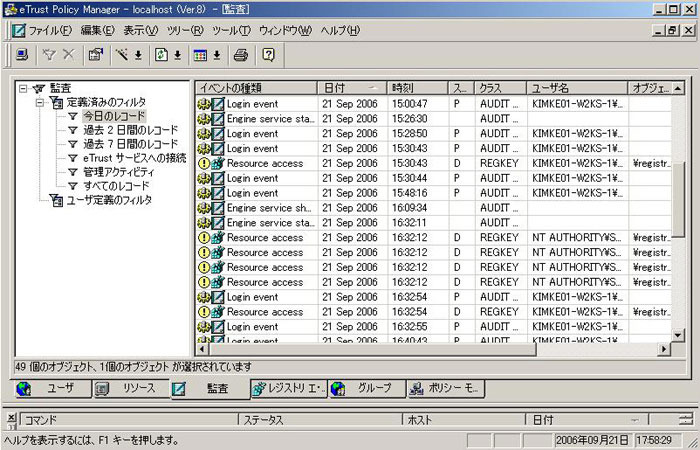Open the 編集(E) menu
The width and height of the screenshot is (700, 450).
(97, 30)
